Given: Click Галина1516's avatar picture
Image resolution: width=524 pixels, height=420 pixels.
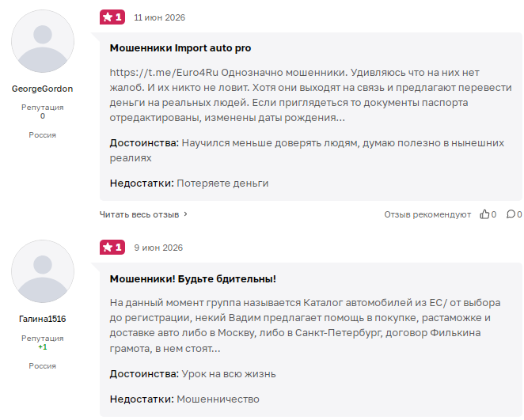Looking at the screenshot, I should click(x=43, y=271).
